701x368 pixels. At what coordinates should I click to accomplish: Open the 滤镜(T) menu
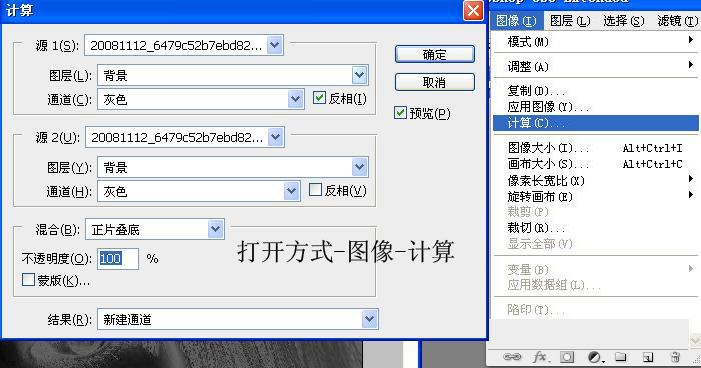pyautogui.click(x=677, y=21)
